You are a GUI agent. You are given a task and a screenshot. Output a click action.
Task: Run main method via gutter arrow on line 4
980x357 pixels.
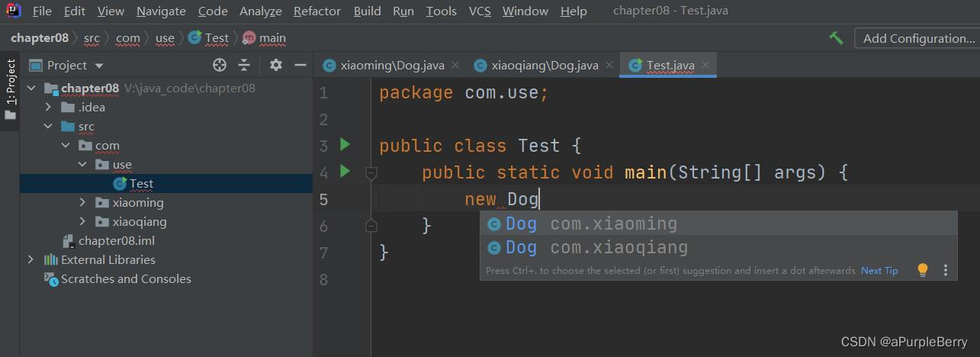tap(345, 171)
